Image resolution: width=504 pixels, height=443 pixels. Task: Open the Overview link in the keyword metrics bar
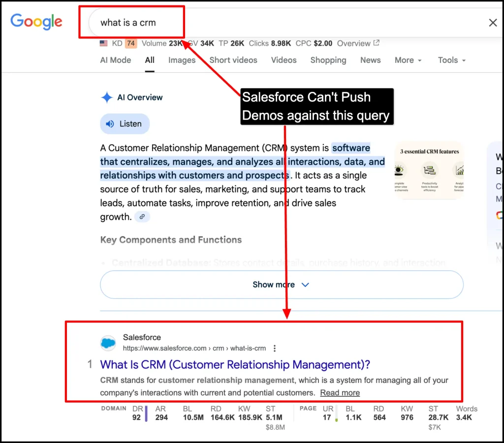point(353,43)
